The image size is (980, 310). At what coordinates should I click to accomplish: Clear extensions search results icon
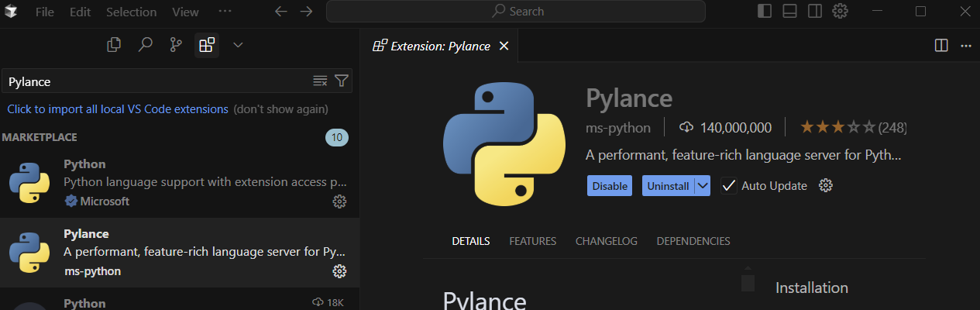(x=320, y=81)
